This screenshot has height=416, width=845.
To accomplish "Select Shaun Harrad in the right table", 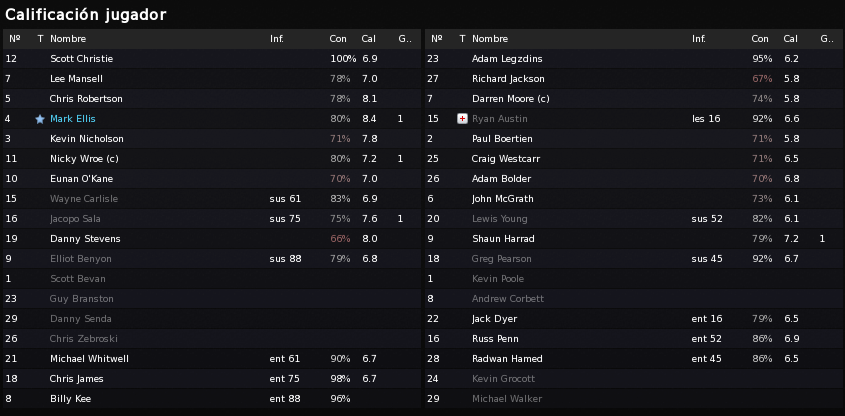I will [634, 239].
